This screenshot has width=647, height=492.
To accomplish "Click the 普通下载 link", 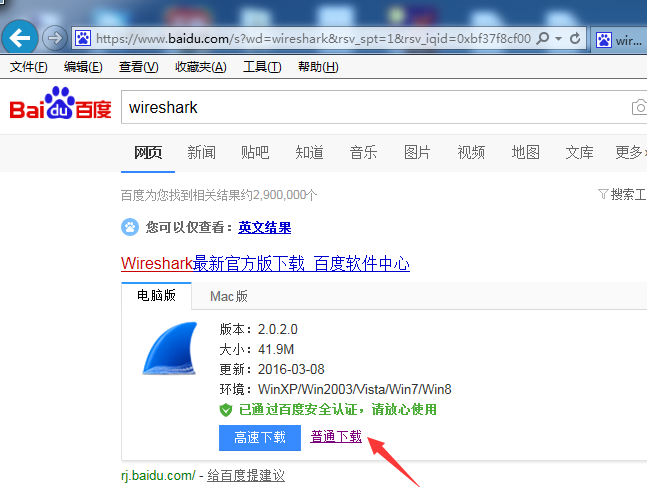I will (x=336, y=437).
